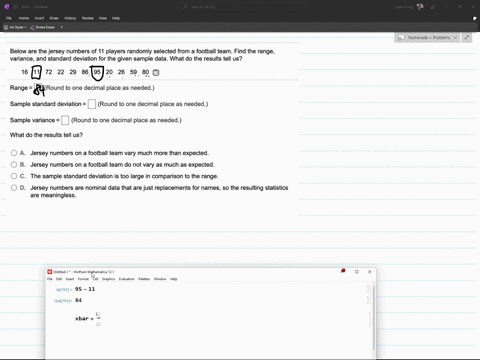Maximize the Mathematica window
The width and height of the screenshot is (480, 360).
click(357, 272)
